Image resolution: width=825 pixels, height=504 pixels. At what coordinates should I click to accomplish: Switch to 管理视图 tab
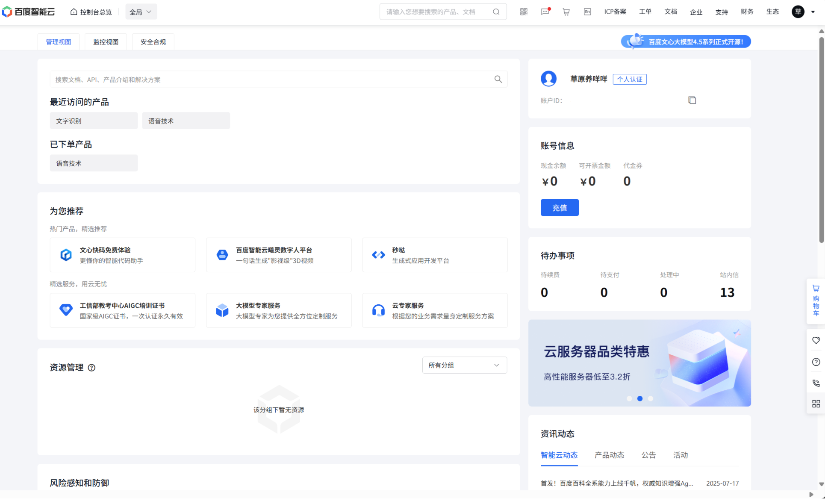coord(59,41)
